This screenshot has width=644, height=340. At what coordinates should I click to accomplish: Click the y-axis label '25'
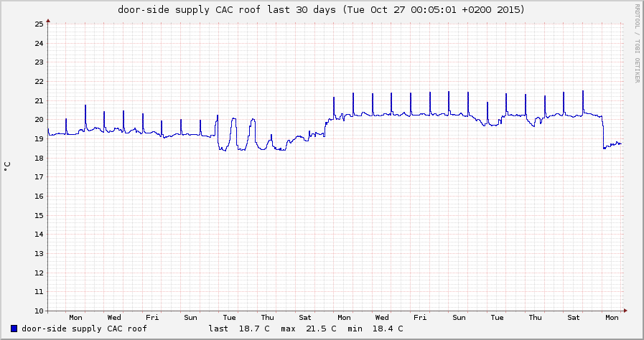point(39,24)
